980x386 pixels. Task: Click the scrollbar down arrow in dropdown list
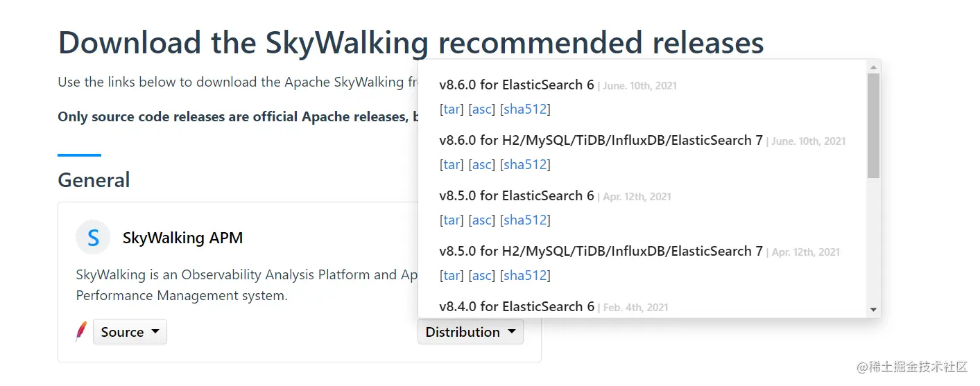click(873, 309)
